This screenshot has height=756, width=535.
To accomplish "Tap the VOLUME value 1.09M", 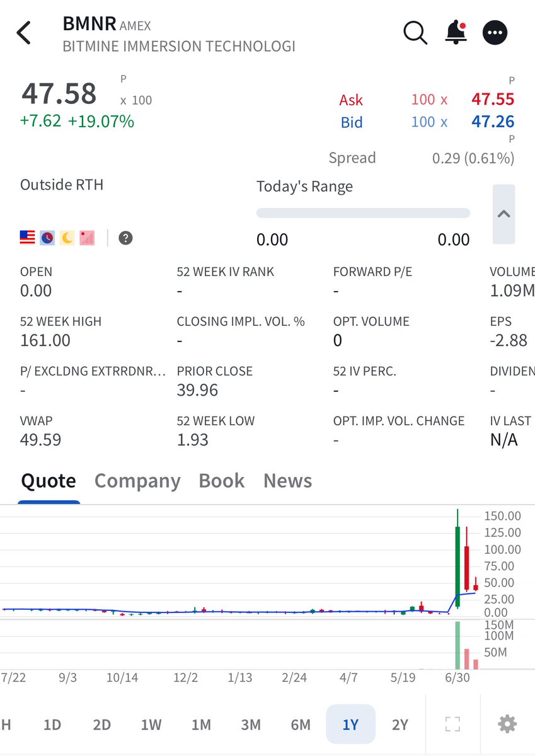I will click(512, 291).
